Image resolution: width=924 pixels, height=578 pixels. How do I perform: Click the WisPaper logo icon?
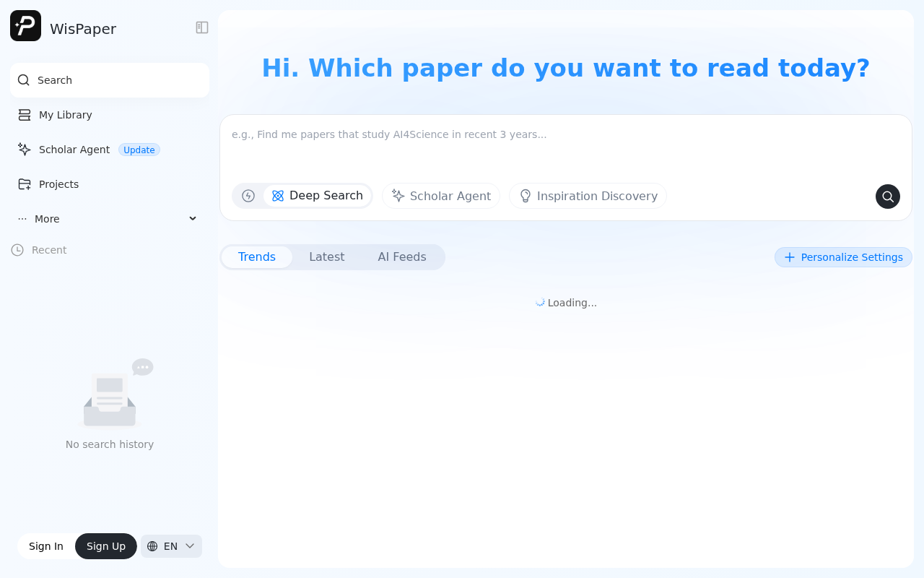click(25, 26)
